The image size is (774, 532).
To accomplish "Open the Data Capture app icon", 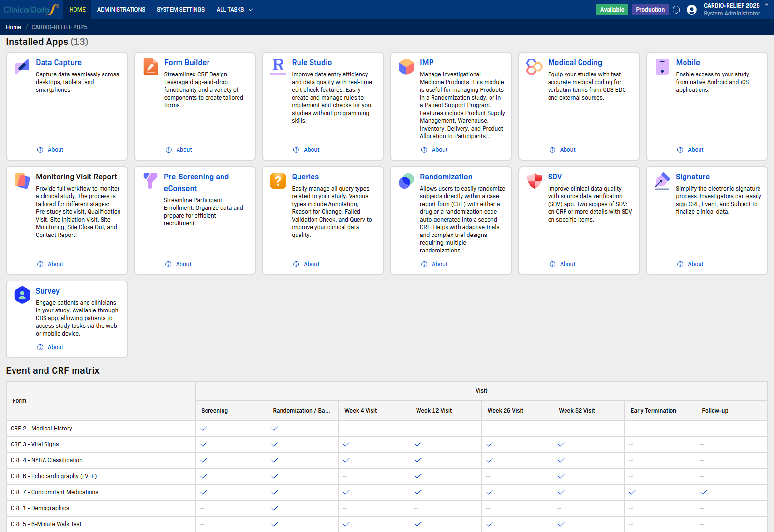I will coord(22,67).
